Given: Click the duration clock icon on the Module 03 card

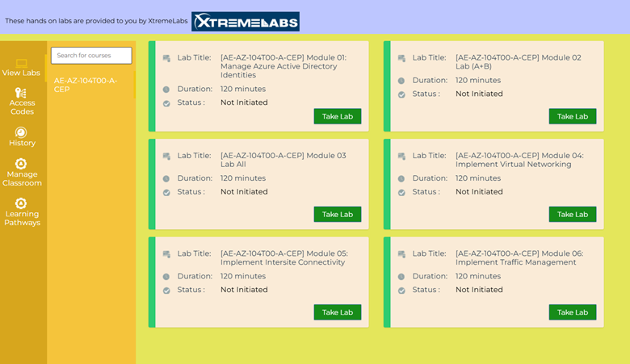Looking at the screenshot, I should (166, 178).
